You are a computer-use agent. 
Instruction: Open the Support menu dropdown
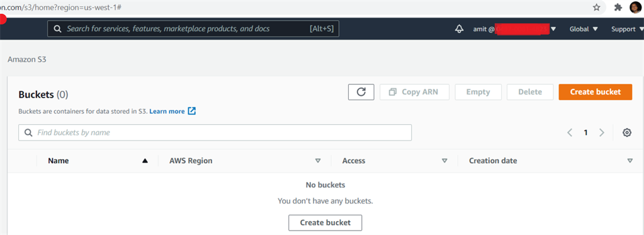(x=627, y=29)
